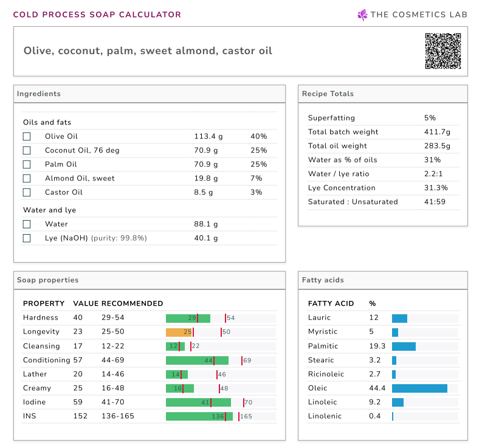Click the green Hardness range bar
This screenshot has width=482, height=448.
tap(188, 318)
